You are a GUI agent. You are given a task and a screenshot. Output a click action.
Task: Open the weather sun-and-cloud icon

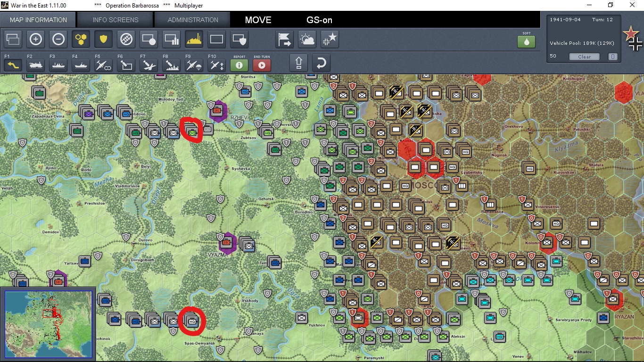(x=307, y=40)
